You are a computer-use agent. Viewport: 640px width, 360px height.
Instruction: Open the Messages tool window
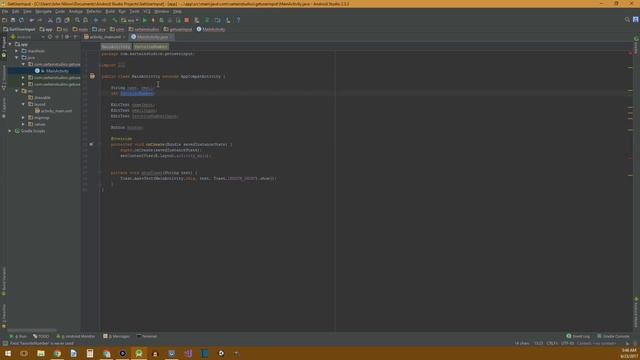pos(117,336)
